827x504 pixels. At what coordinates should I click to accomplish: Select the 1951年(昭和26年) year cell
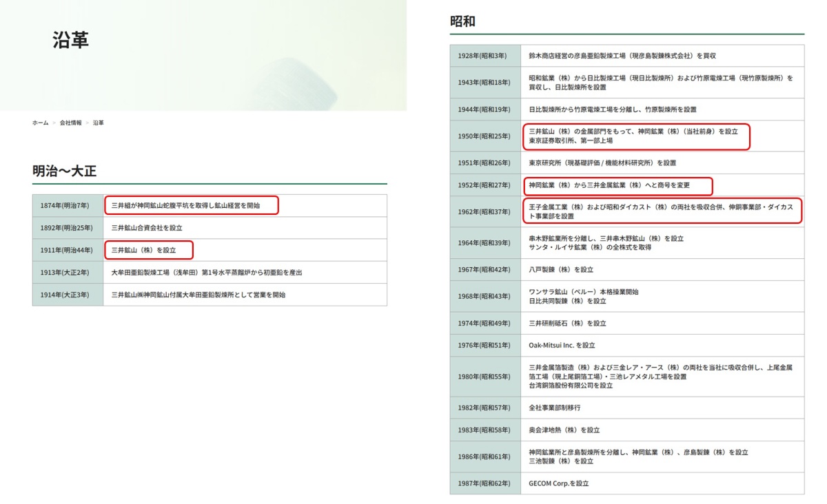click(485, 163)
